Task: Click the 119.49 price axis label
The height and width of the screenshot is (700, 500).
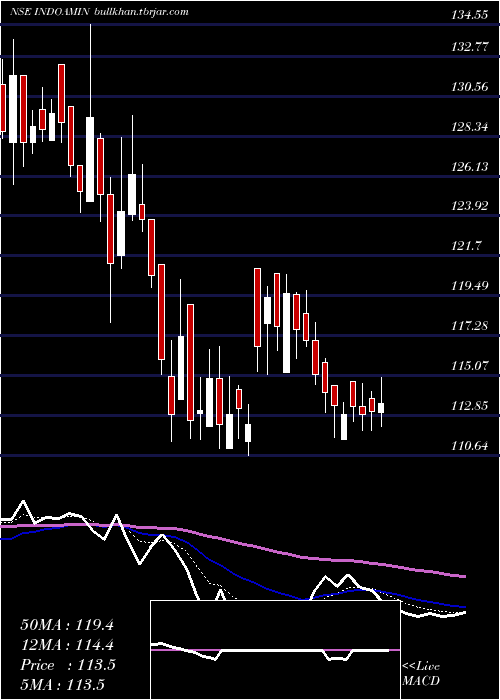Action: pyautogui.click(x=470, y=285)
